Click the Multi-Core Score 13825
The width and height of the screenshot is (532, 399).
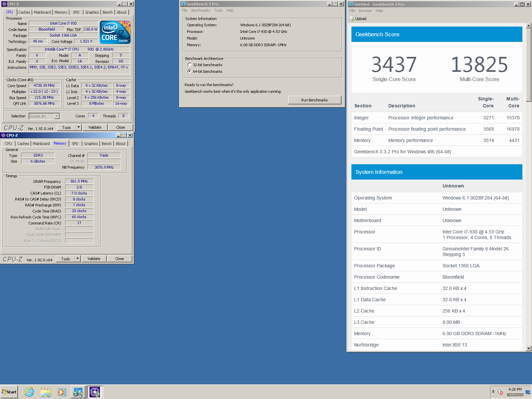479,65
